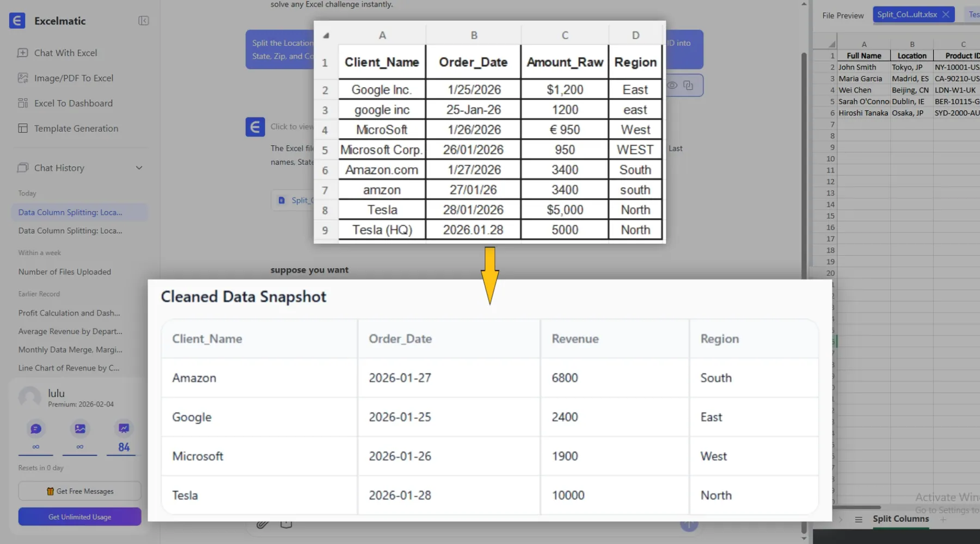Open Image/PDF To Excel tool
Screen dimensions: 980x544
click(x=73, y=78)
